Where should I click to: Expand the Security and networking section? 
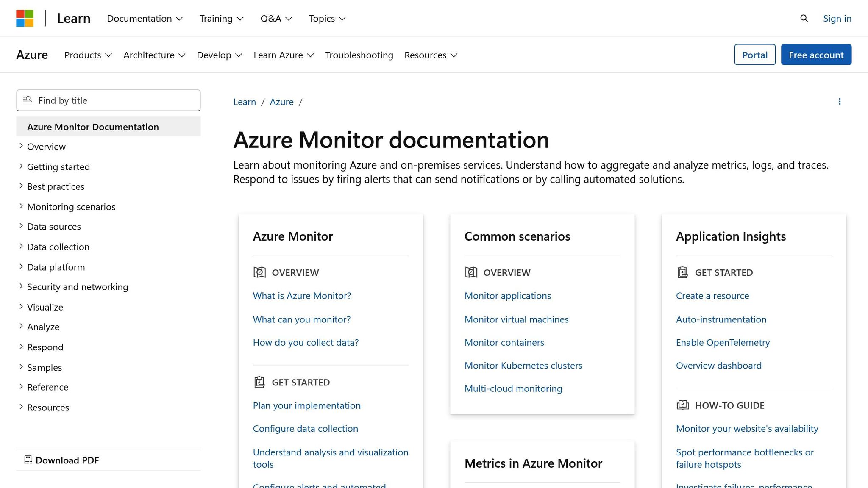(78, 287)
